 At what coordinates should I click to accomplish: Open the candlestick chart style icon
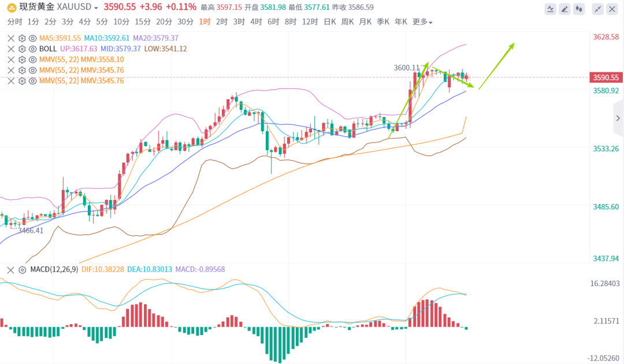click(x=579, y=9)
